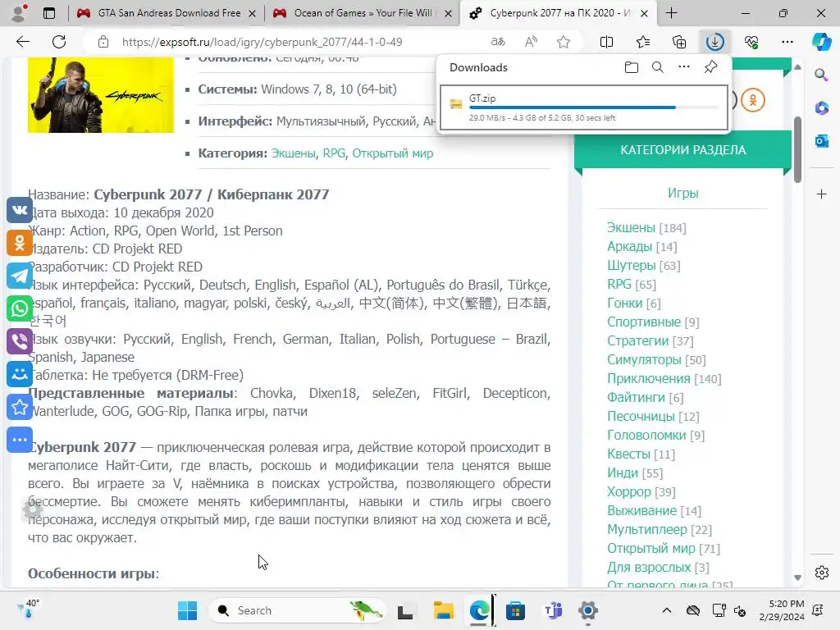This screenshot has width=840, height=630.
Task: Open downloads folder from Downloads panel
Action: (x=631, y=67)
